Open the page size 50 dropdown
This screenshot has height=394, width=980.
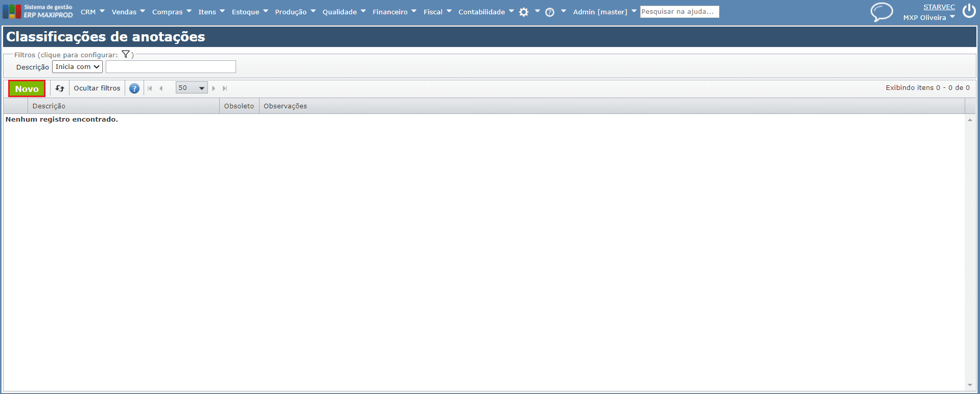coord(192,88)
